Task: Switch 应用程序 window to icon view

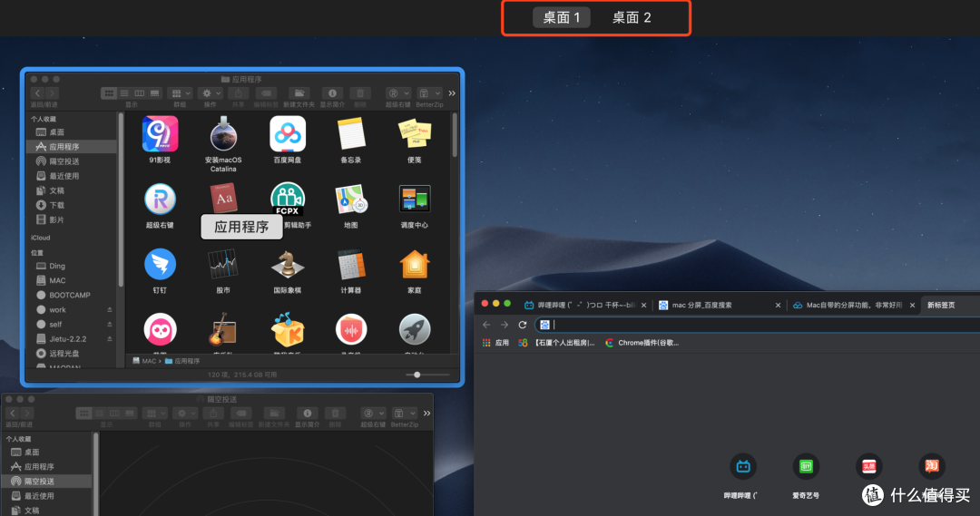Action: tap(109, 93)
